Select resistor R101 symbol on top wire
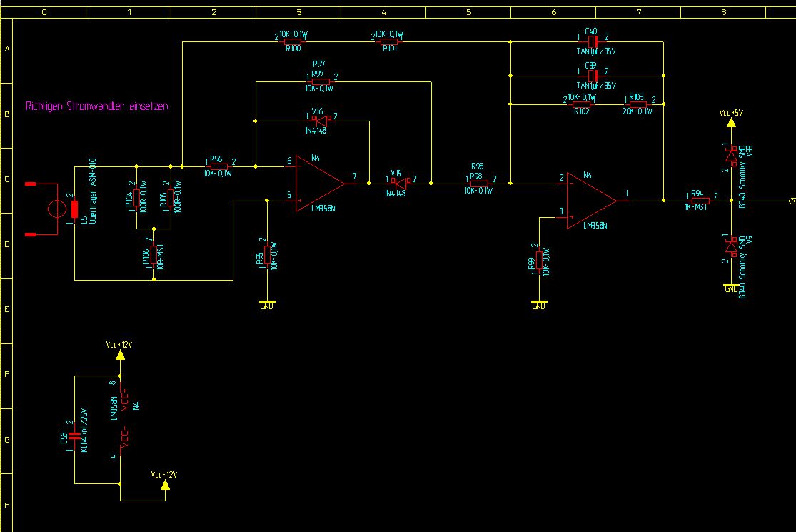The image size is (796, 532). pos(389,42)
